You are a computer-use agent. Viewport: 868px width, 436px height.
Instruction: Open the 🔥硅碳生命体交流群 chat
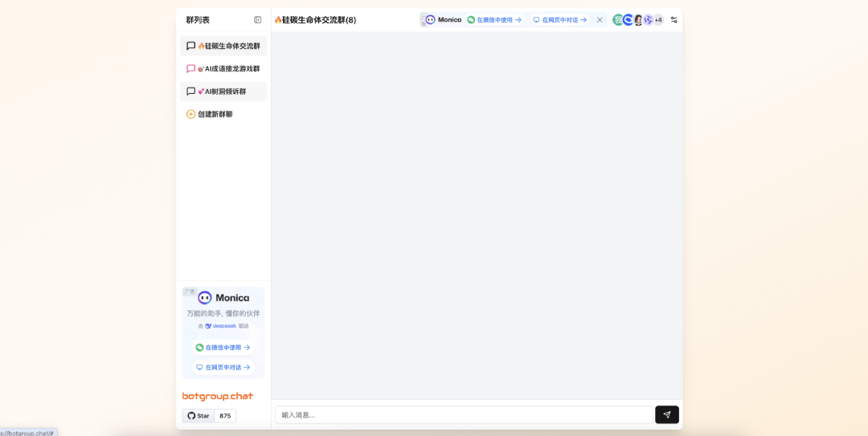(223, 46)
